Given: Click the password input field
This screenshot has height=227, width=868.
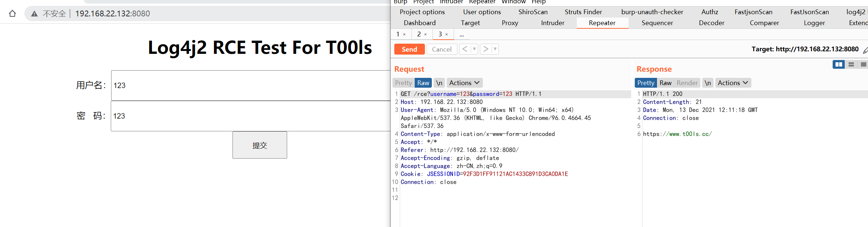Looking at the screenshot, I should 251,116.
